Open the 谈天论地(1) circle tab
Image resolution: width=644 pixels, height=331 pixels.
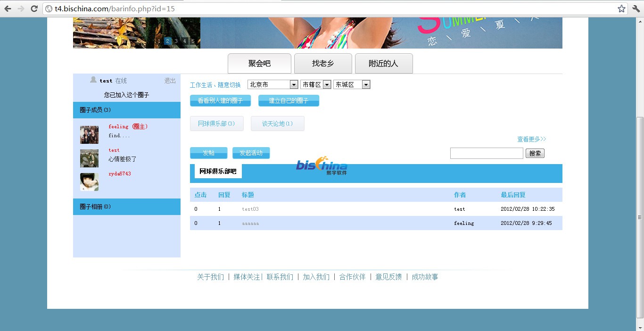(x=278, y=124)
